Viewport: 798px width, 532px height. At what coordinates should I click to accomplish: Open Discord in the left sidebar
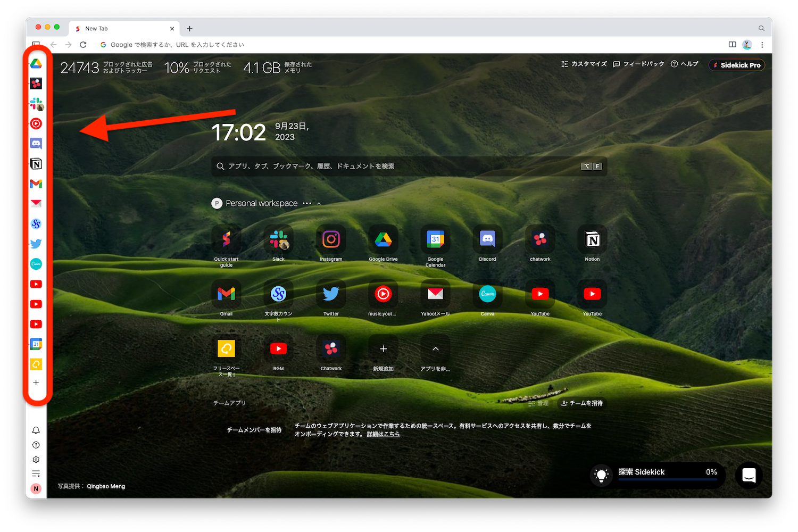tap(36, 144)
